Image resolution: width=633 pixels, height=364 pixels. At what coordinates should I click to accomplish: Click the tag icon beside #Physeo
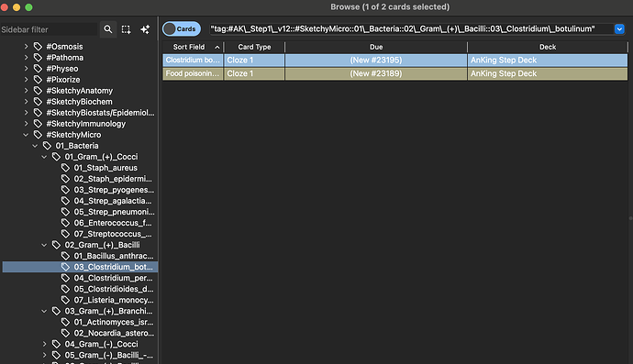(x=38, y=69)
